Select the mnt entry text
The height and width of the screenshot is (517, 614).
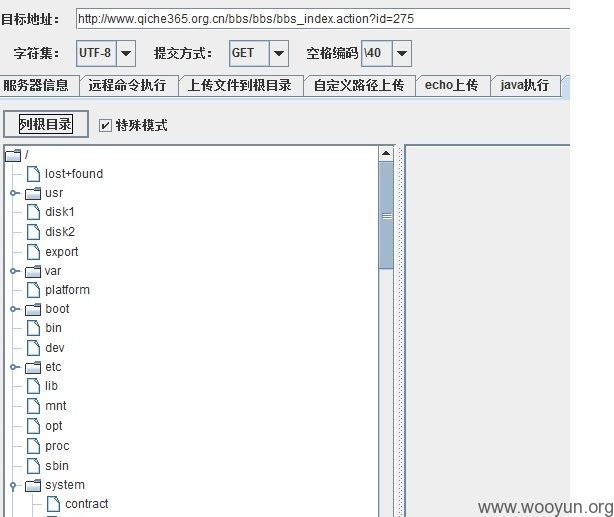[56, 406]
